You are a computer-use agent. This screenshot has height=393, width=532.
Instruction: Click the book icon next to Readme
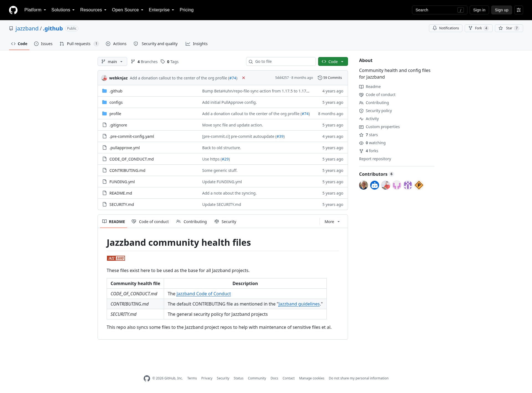(361, 87)
